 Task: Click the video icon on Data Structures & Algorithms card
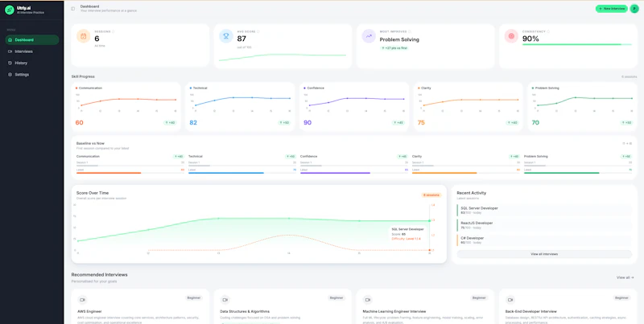pos(225,299)
